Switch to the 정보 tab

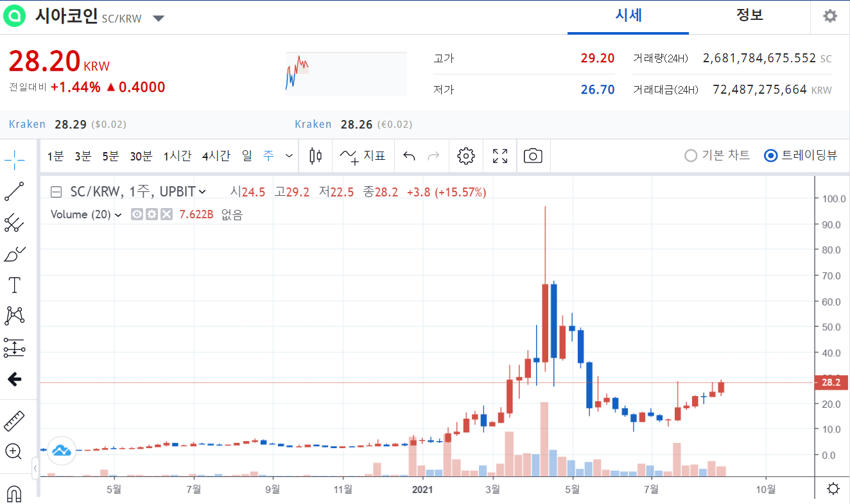click(x=749, y=16)
